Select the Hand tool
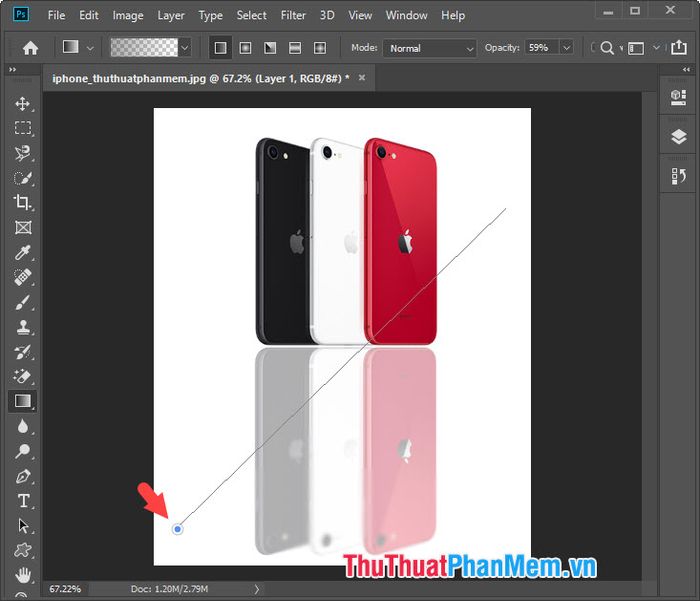 coord(22,575)
